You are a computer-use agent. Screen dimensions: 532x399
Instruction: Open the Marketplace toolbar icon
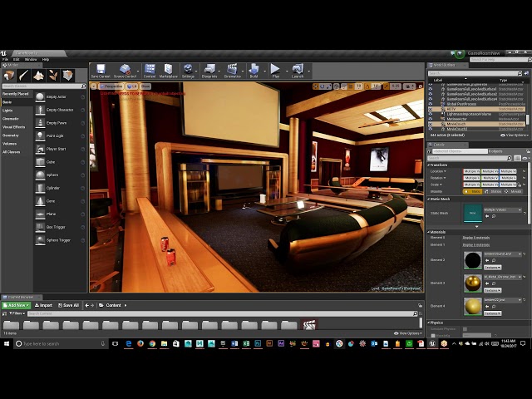click(168, 69)
